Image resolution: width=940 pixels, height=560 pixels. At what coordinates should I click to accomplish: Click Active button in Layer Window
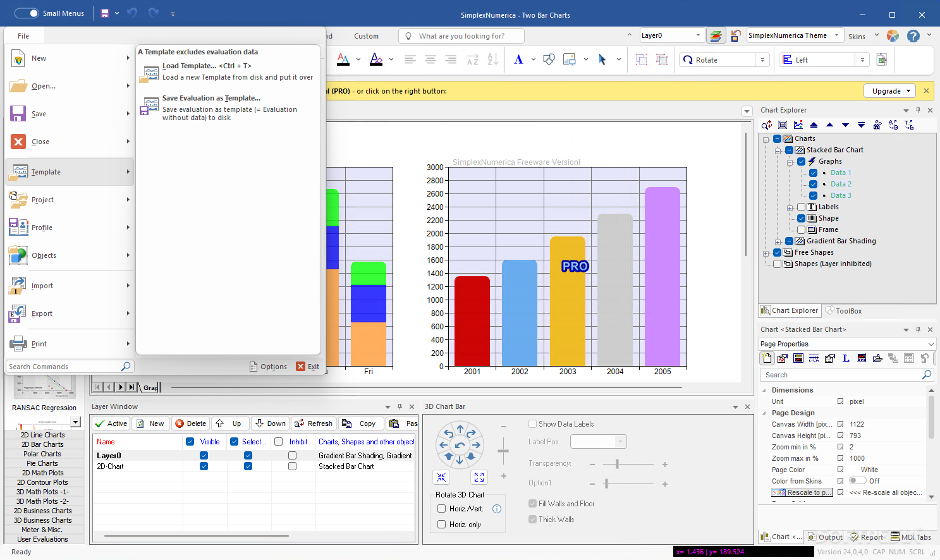tap(111, 423)
